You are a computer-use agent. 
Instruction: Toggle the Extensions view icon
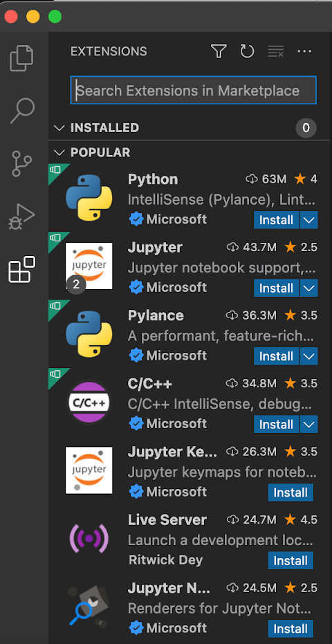point(21,270)
